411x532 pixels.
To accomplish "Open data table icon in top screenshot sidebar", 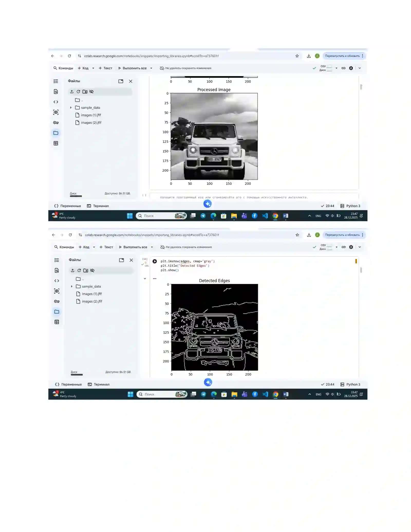I will 56,143.
